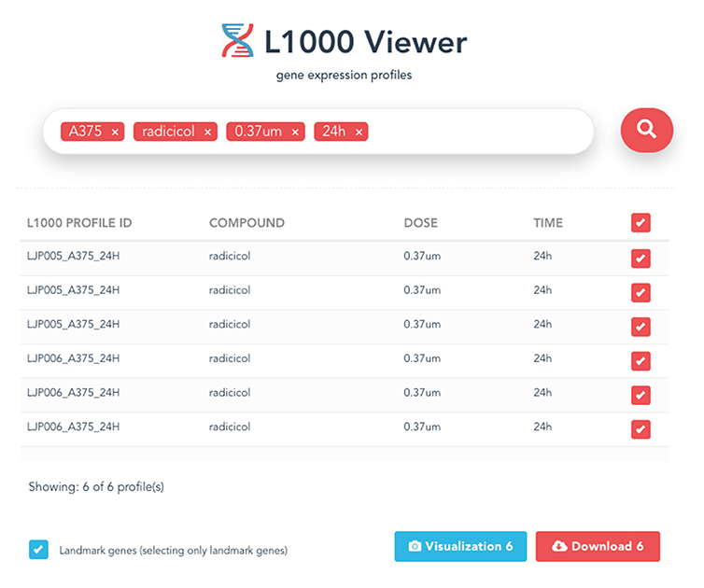Viewport: 704px width, 588px height.
Task: Click the L1000 Viewer DNA logo
Action: pyautogui.click(x=237, y=40)
